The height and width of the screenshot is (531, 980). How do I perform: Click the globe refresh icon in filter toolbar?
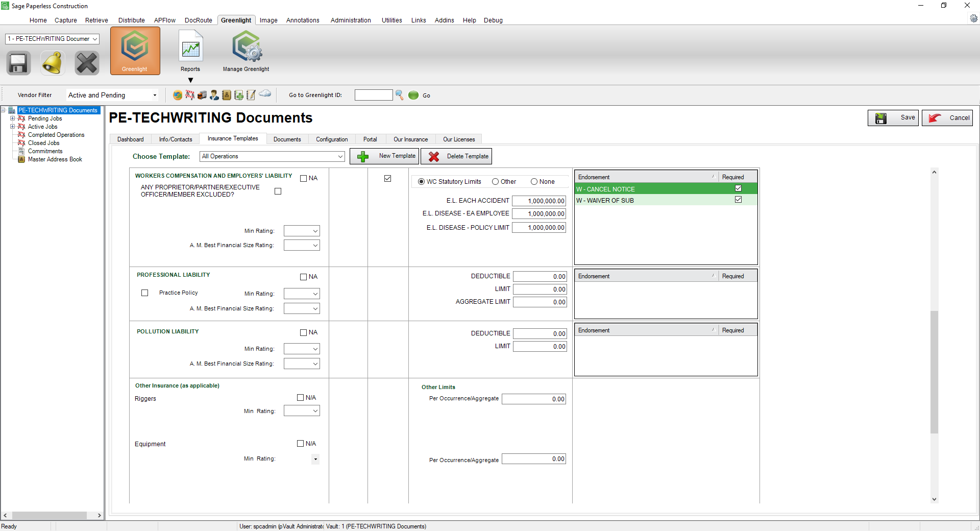[x=178, y=95]
